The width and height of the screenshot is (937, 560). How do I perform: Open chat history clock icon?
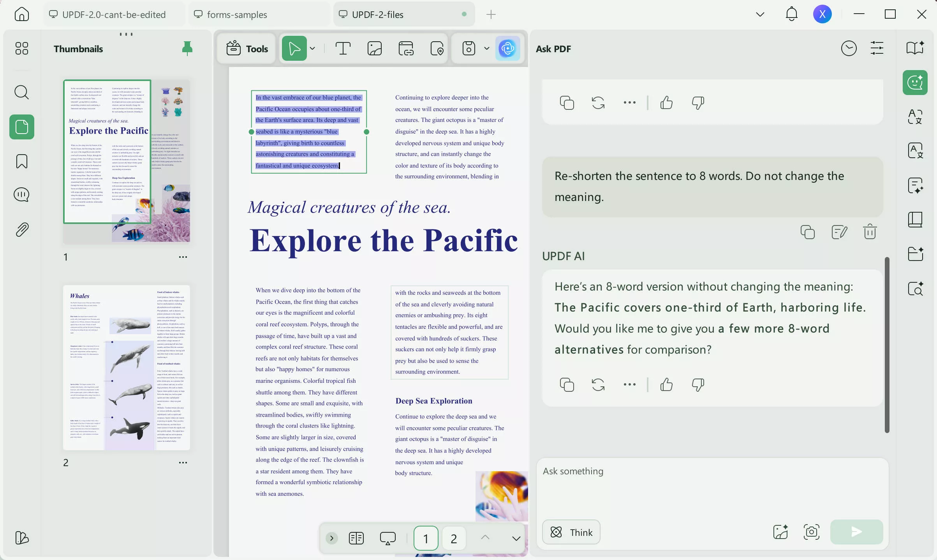848,49
